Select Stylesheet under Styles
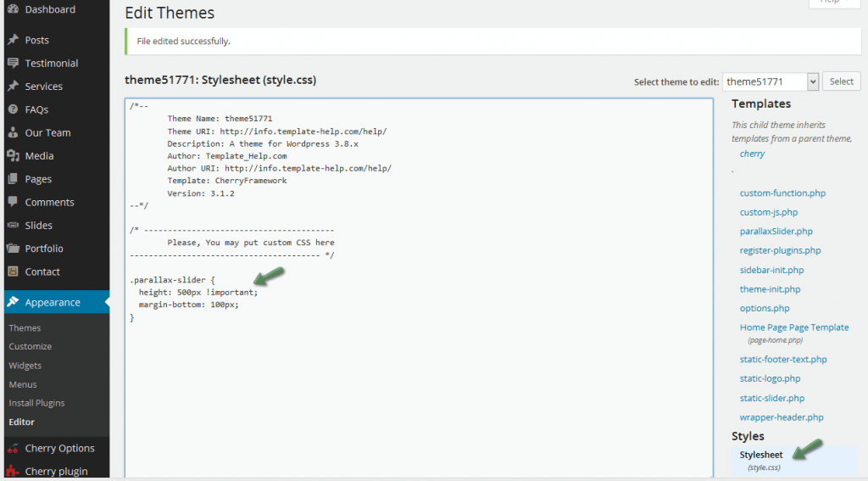The height and width of the screenshot is (481, 868). pos(761,455)
